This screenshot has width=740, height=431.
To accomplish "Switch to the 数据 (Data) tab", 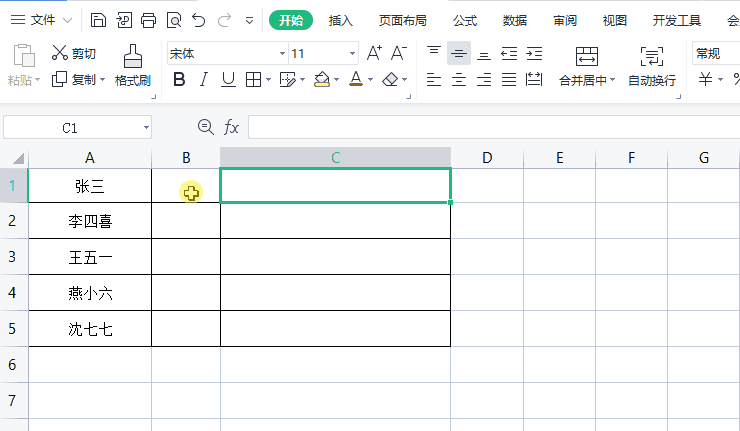I will pos(514,20).
